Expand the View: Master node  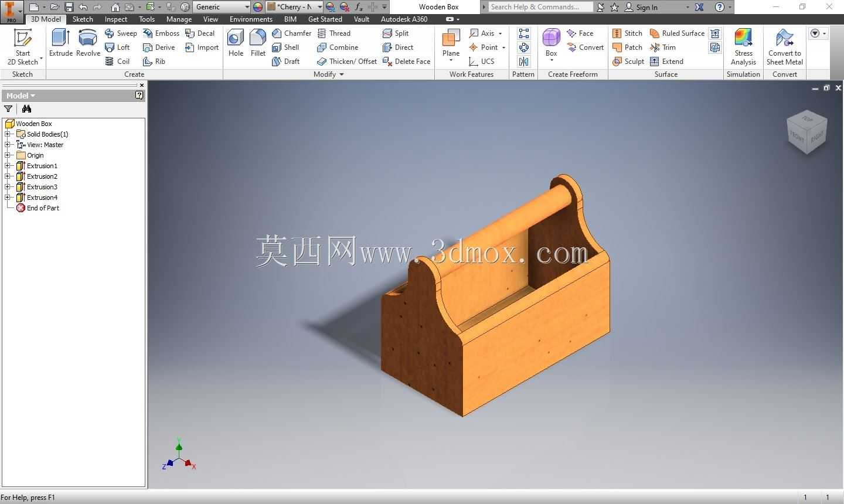point(8,145)
